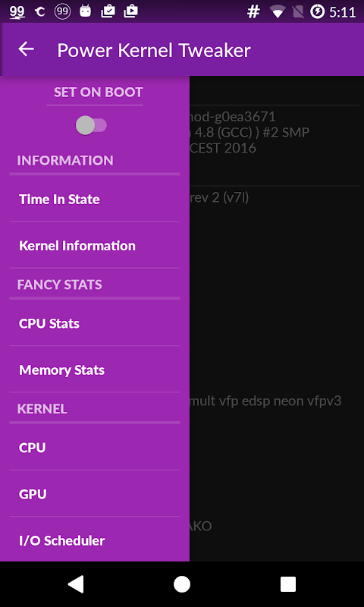Viewport: 364px width, 607px height.
Task: Tap the Android robot notification icon
Action: pyautogui.click(x=85, y=11)
